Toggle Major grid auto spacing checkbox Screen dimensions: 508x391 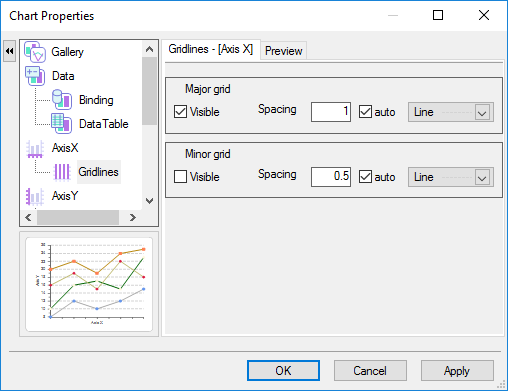tap(365, 112)
